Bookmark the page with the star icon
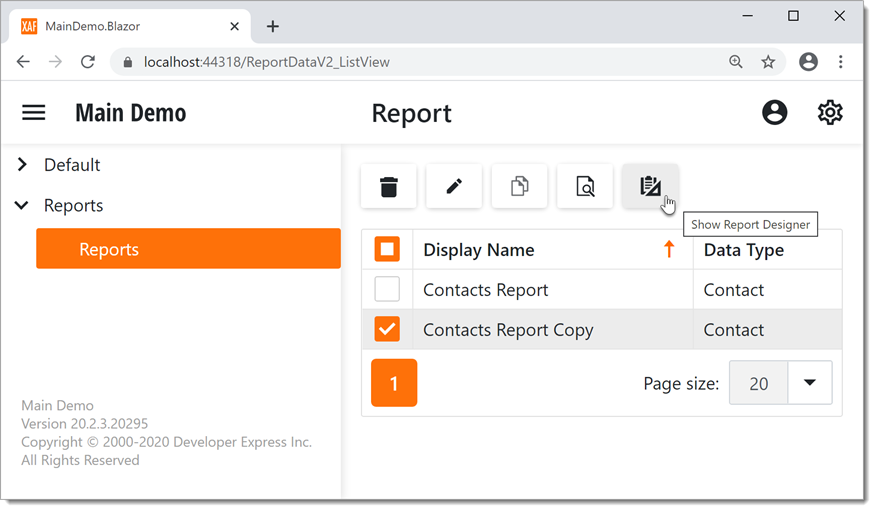 pos(768,61)
